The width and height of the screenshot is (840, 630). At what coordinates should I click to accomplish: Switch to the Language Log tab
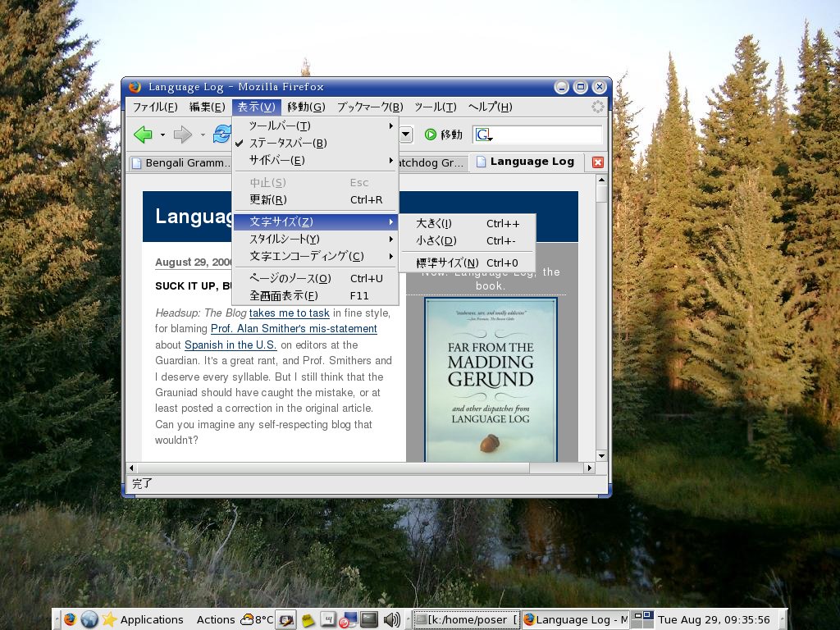click(x=525, y=162)
